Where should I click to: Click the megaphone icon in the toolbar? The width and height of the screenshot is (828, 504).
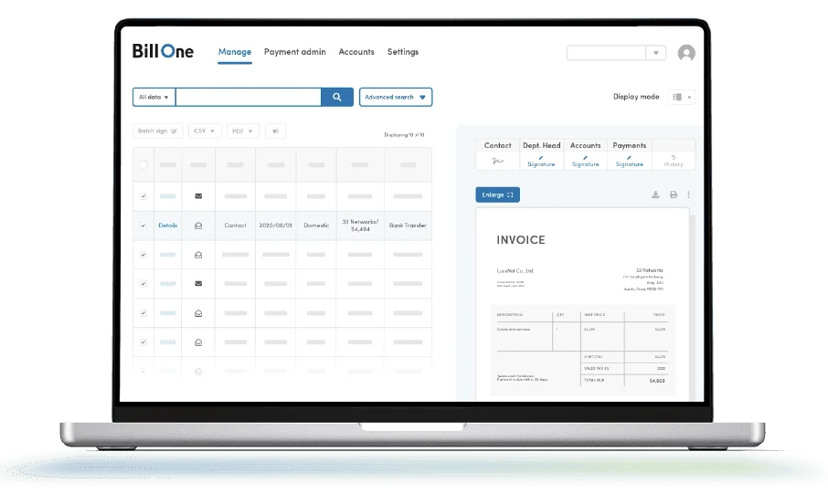275,131
